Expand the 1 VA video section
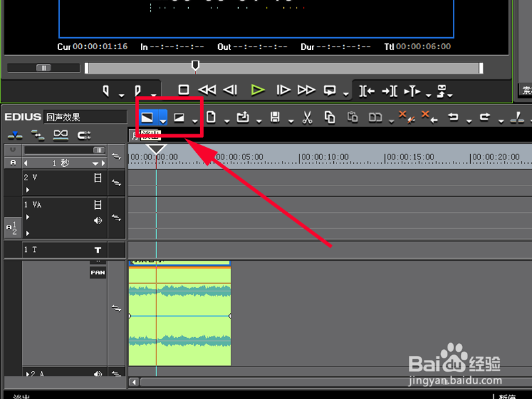This screenshot has width=532, height=399. [27, 217]
